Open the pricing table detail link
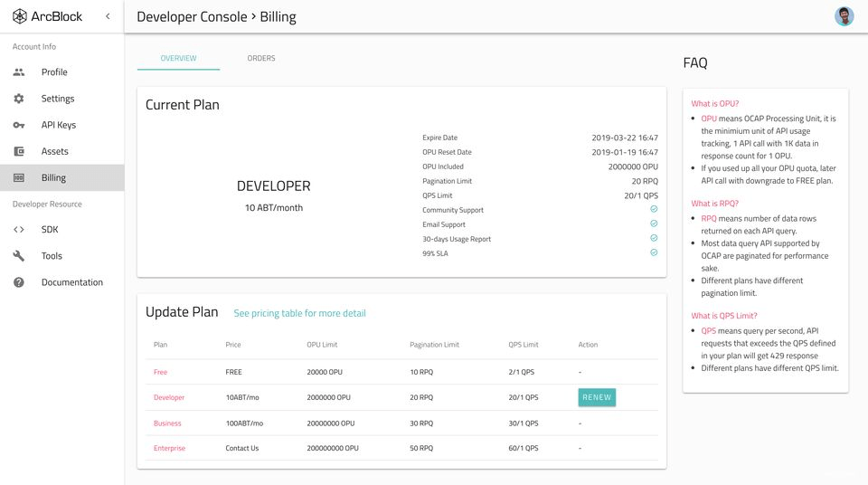The height and width of the screenshot is (485, 868). click(x=299, y=313)
